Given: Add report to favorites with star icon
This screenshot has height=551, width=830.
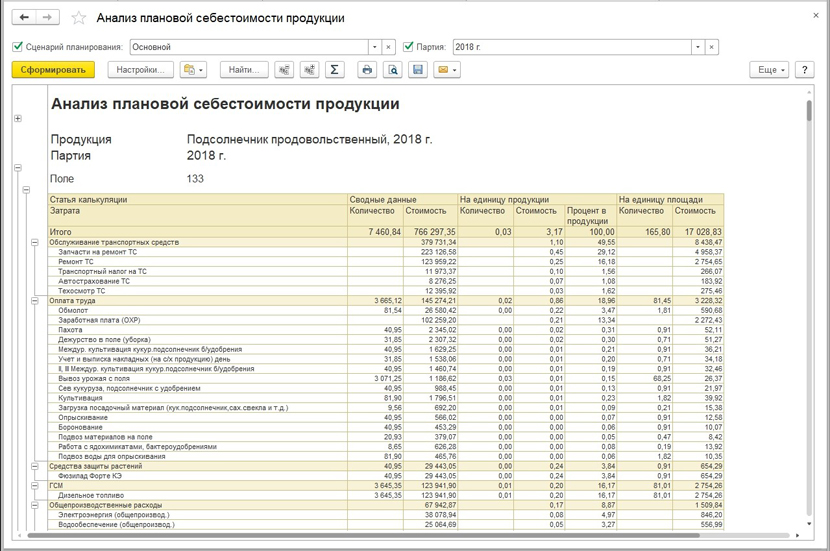Looking at the screenshot, I should [x=79, y=18].
